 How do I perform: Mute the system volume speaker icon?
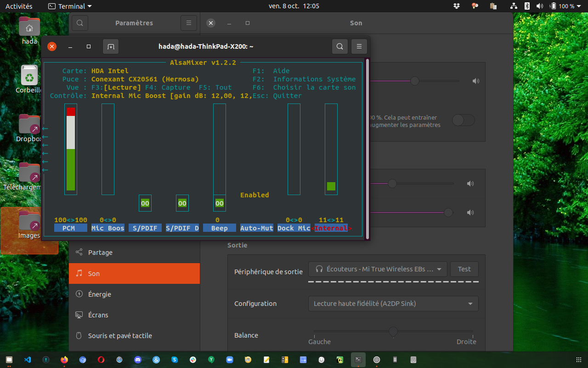[x=475, y=81]
